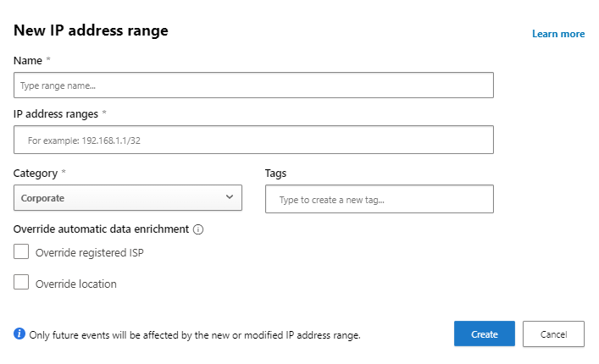
Task: Click the 'New IP address range' heading
Action: 91,30
